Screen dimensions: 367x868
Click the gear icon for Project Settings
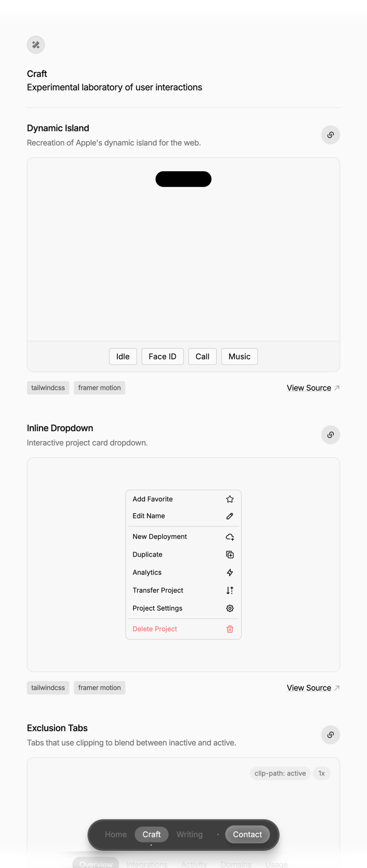230,608
